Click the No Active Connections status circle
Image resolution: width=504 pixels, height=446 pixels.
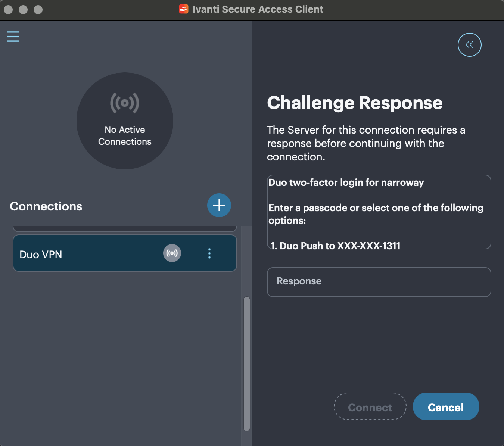tap(125, 121)
